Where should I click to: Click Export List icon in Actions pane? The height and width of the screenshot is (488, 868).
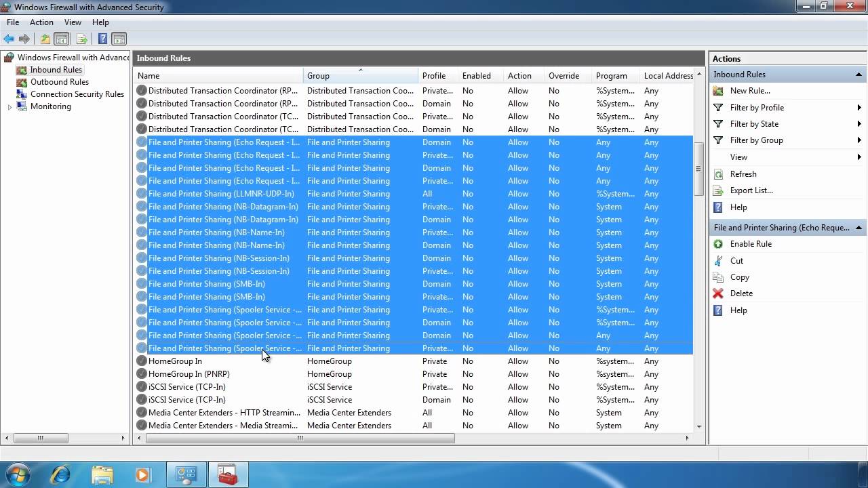coord(718,190)
